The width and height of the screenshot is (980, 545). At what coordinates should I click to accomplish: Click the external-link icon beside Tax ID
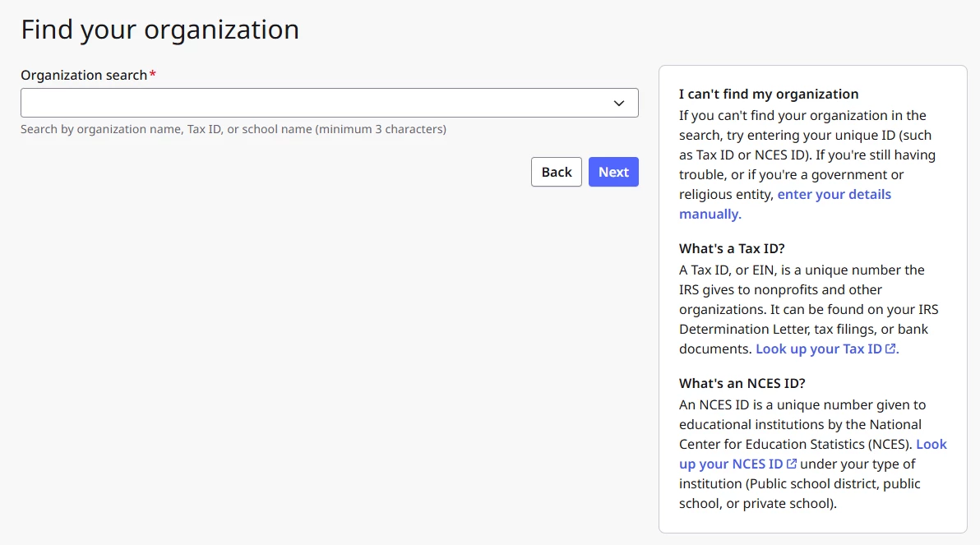coord(890,349)
